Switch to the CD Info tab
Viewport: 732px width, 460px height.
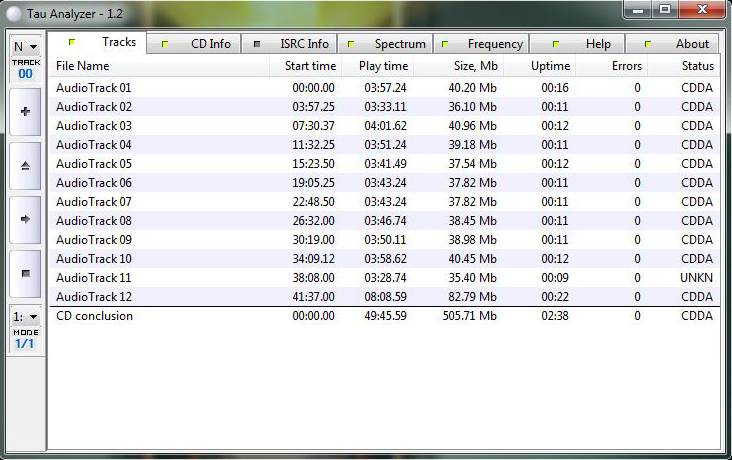pos(196,44)
